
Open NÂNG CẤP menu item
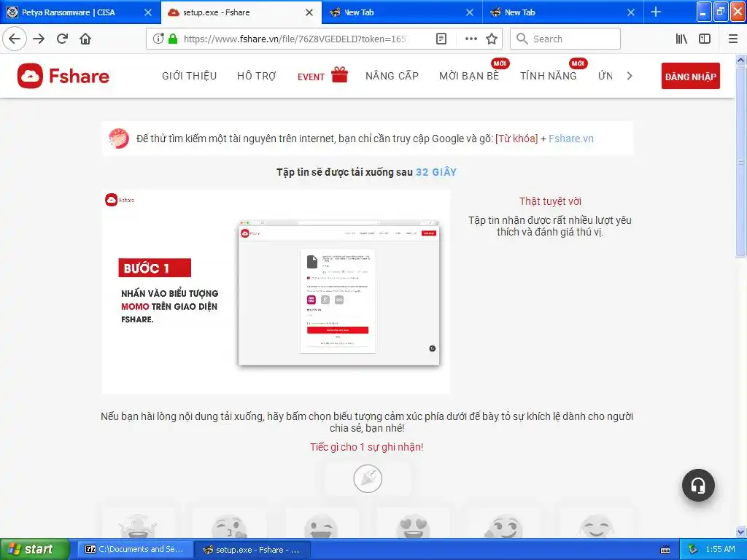click(392, 76)
